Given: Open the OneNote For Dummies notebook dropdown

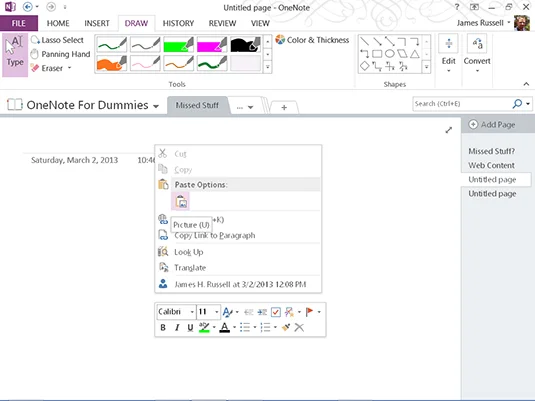Looking at the screenshot, I should [x=156, y=106].
